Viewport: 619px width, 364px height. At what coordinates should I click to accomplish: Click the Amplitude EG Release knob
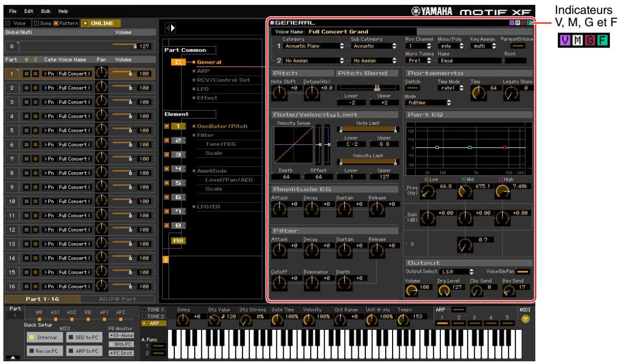click(x=377, y=209)
